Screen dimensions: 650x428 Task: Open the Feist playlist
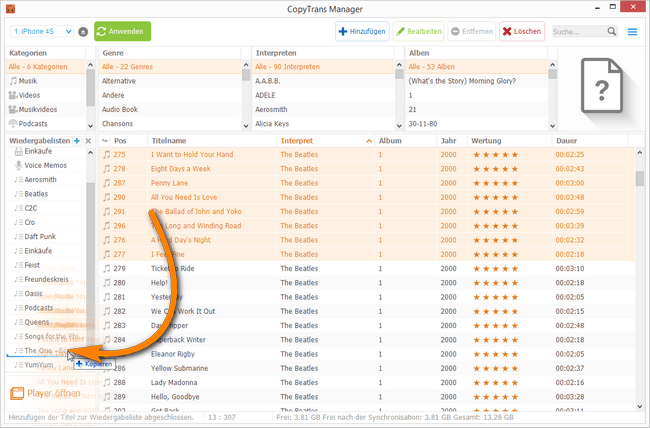point(46,265)
